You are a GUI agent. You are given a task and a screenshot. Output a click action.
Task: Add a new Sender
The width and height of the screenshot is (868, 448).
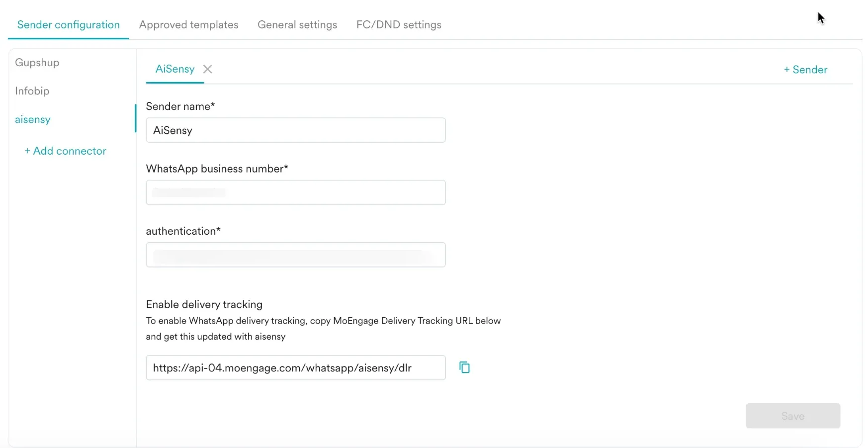coord(805,69)
